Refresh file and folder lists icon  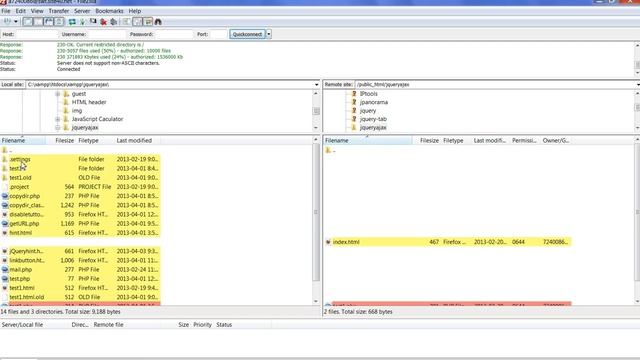(x=72, y=22)
